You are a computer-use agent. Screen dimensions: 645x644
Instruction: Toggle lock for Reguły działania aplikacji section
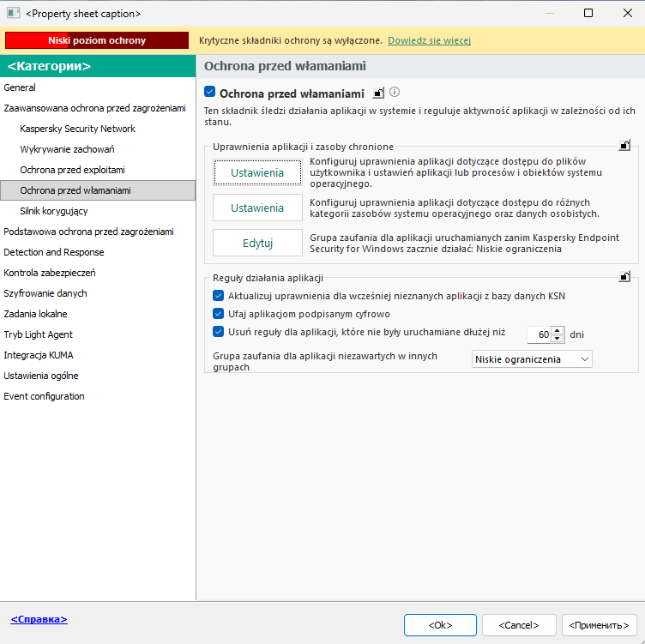click(625, 276)
